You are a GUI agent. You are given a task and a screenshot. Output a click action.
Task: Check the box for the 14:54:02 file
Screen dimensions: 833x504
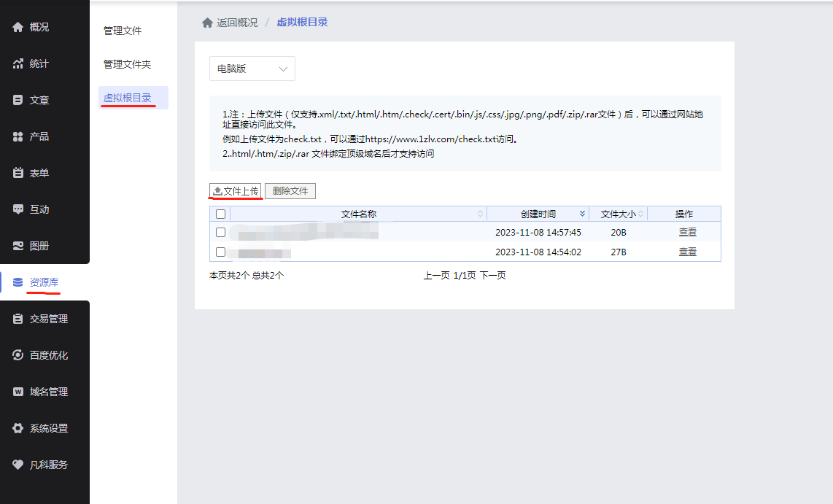point(220,252)
